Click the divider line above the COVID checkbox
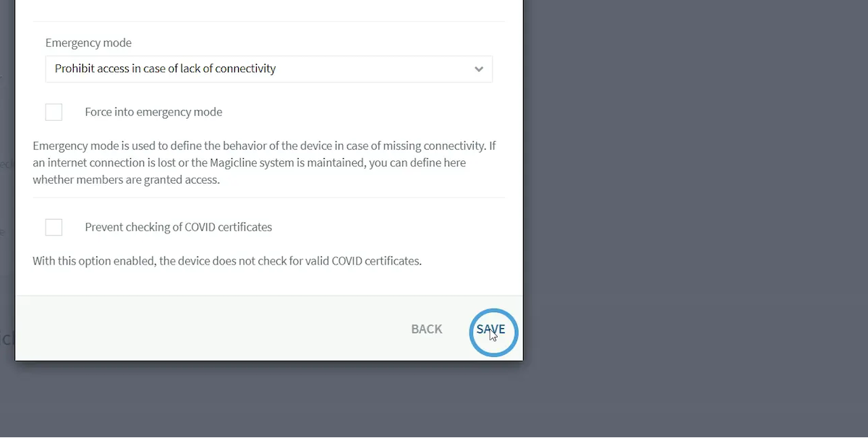This screenshot has height=438, width=868. (268, 197)
